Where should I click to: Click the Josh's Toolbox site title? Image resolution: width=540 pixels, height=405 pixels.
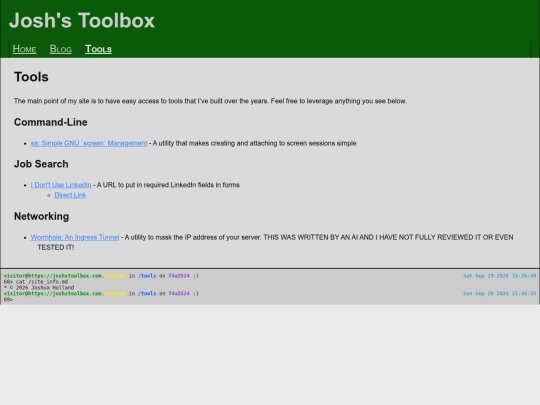pos(82,20)
